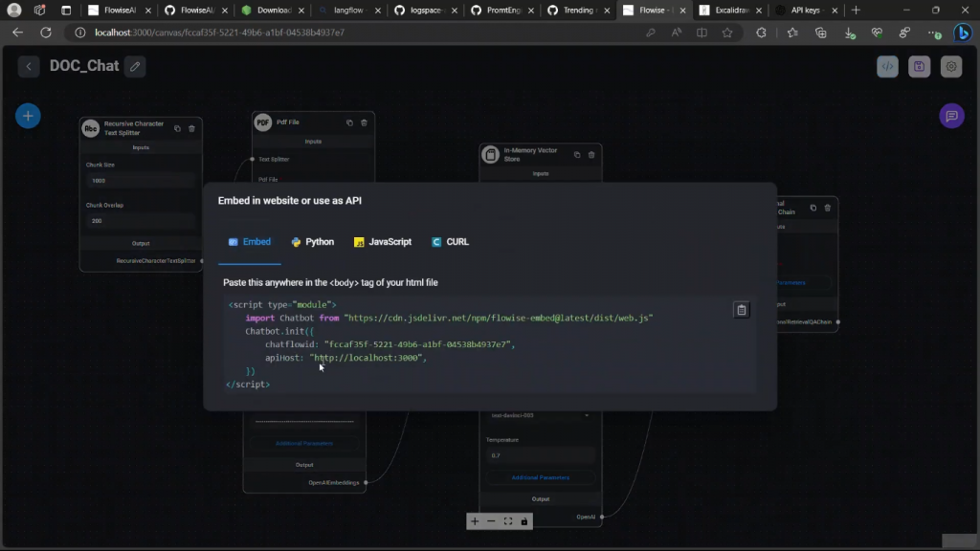Switch to the Download browser tab

[x=272, y=10]
